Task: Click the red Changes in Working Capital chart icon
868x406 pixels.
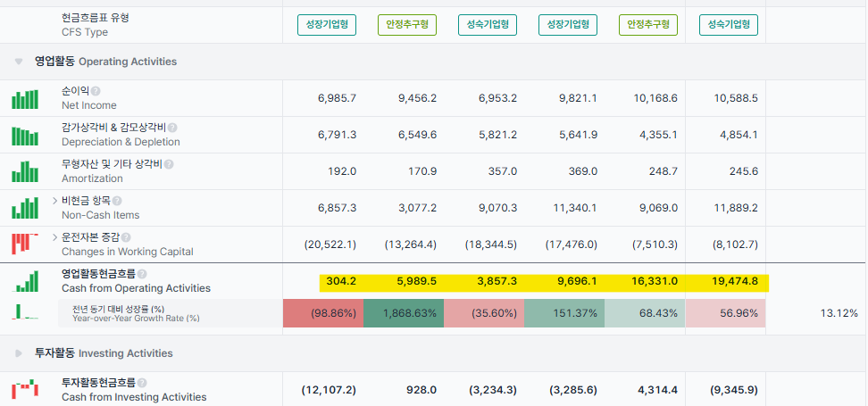Action: [x=25, y=243]
